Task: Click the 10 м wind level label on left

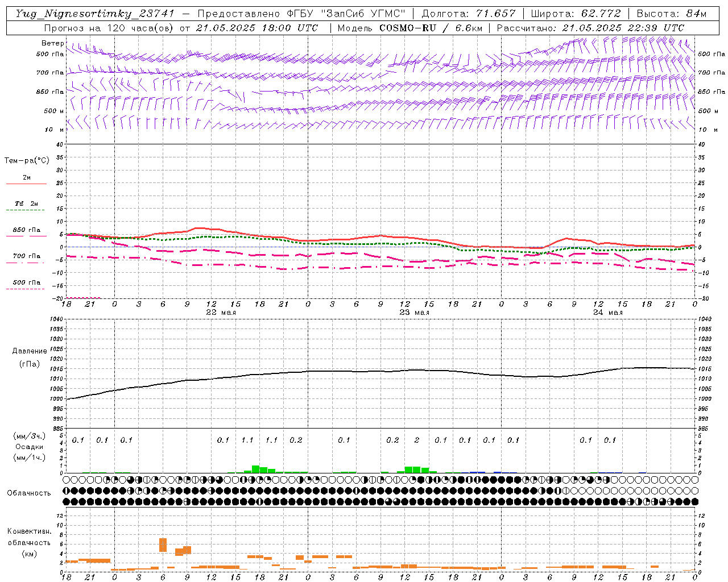Action: (55, 130)
